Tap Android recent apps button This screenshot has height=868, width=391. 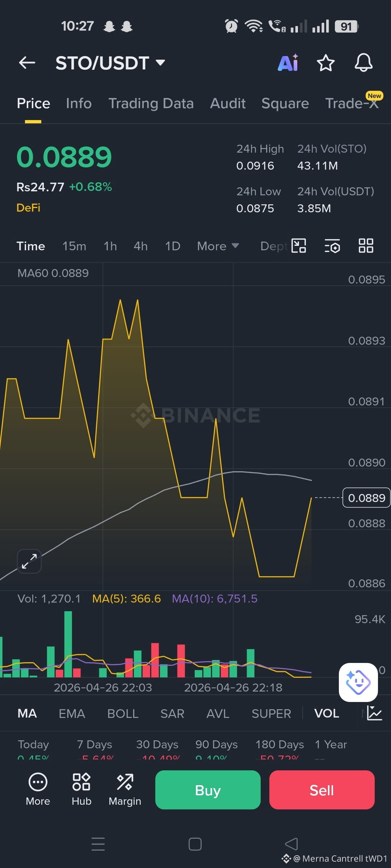coord(98,844)
